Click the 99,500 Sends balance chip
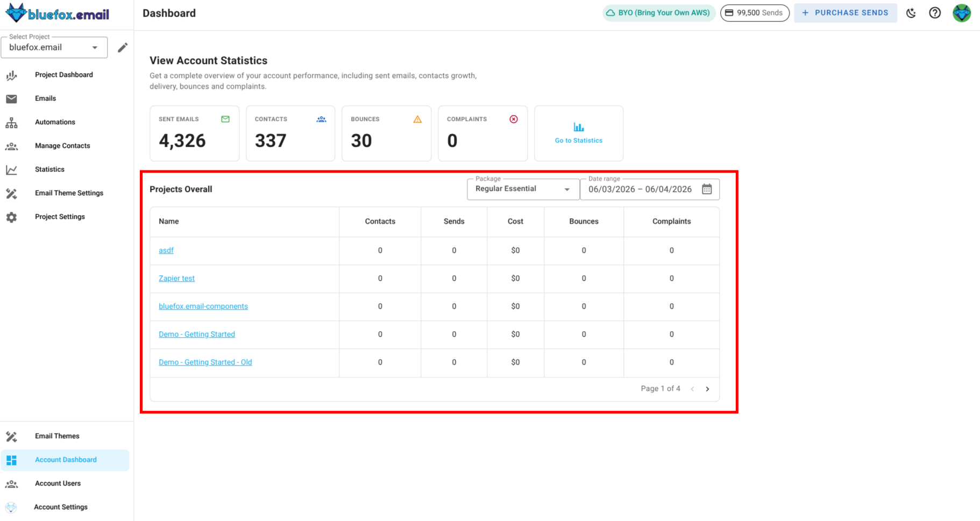The height and width of the screenshot is (521, 980). click(754, 13)
